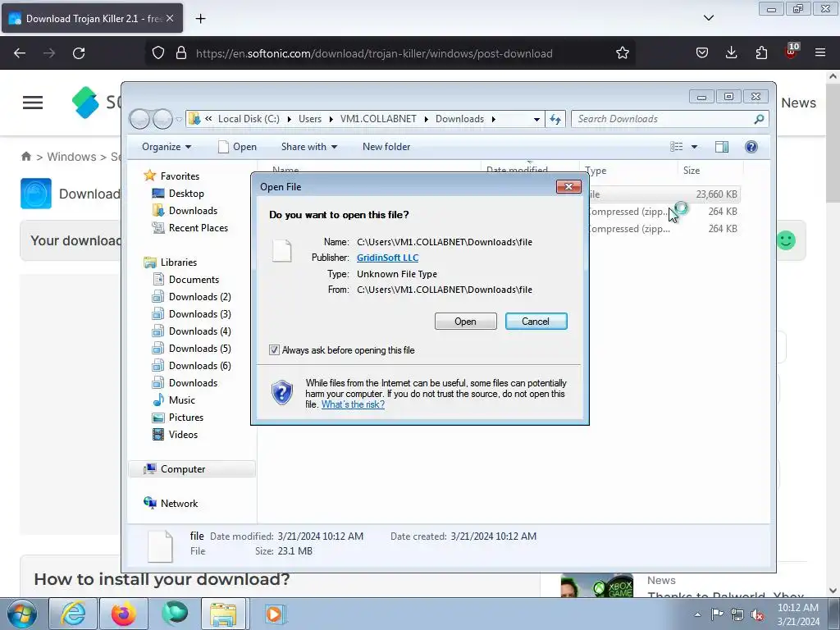Screen dimensions: 840x630
Task: Expand the Share with menu
Action: point(309,147)
